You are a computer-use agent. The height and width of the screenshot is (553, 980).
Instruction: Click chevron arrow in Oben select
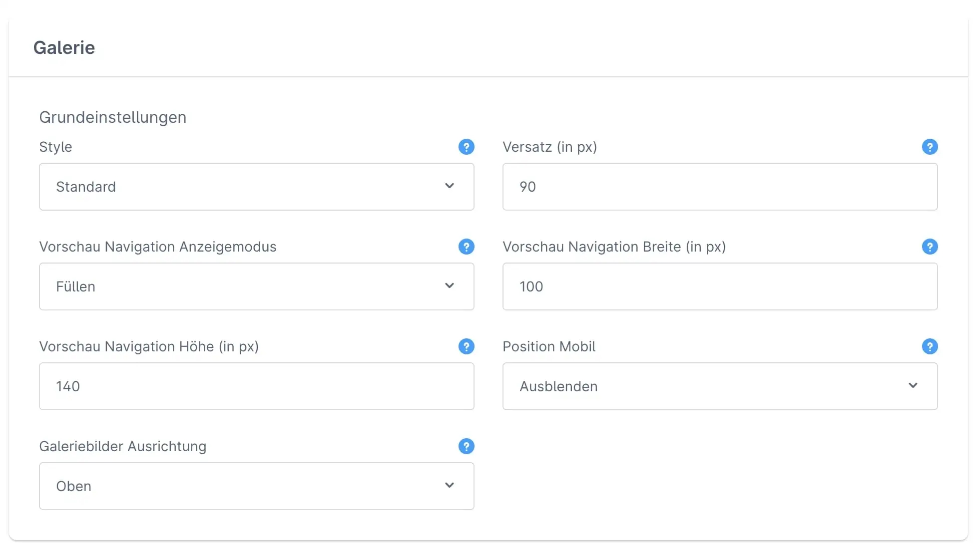point(449,485)
